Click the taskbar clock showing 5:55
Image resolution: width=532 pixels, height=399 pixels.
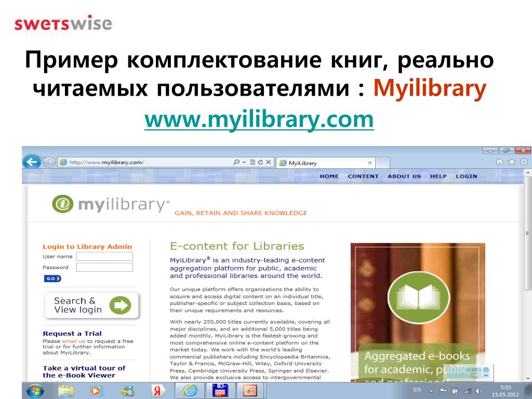(x=506, y=391)
